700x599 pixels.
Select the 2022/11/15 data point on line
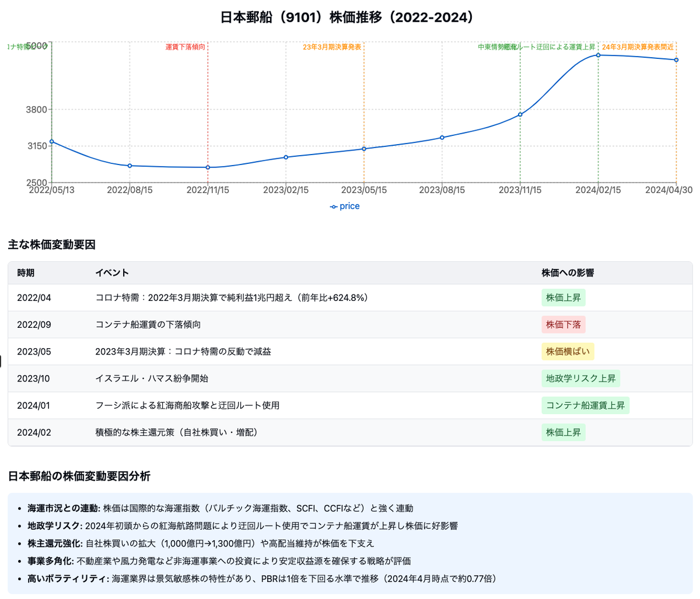pyautogui.click(x=208, y=167)
